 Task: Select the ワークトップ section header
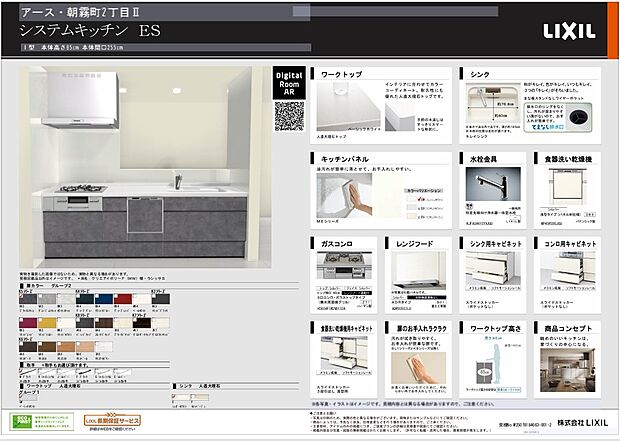point(340,74)
